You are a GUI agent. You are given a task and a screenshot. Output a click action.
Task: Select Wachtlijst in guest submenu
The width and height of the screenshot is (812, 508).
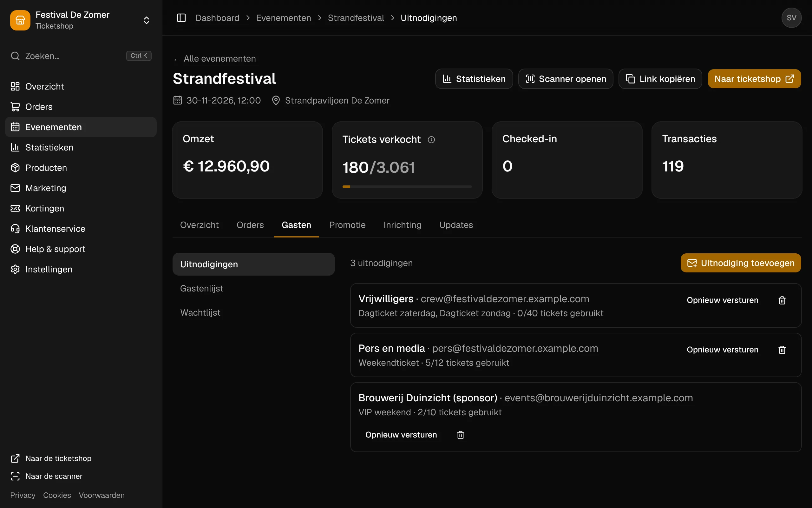point(254,312)
